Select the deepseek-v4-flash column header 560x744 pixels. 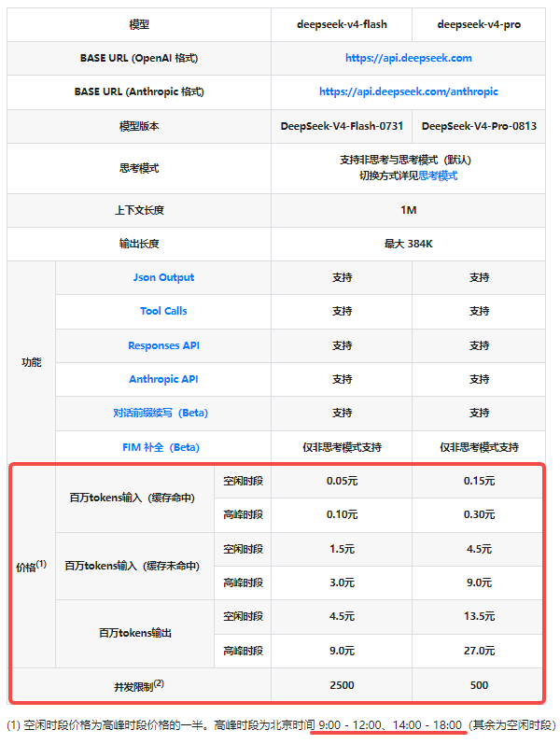342,24
